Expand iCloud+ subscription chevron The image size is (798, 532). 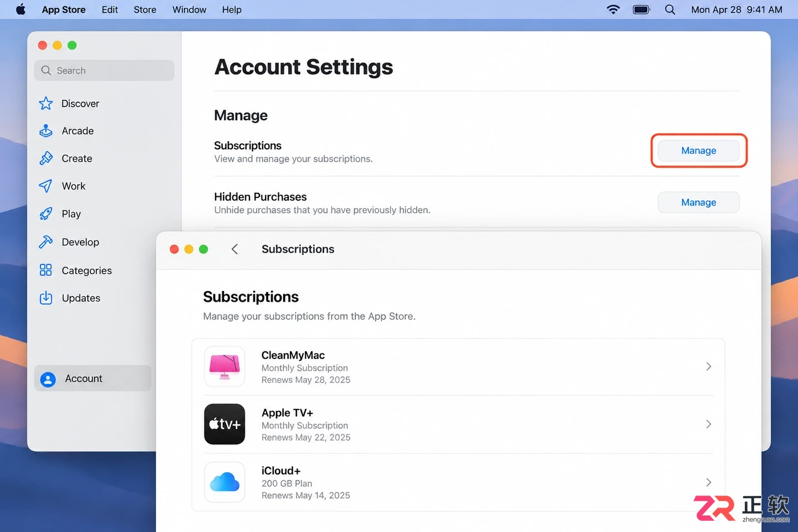709,482
